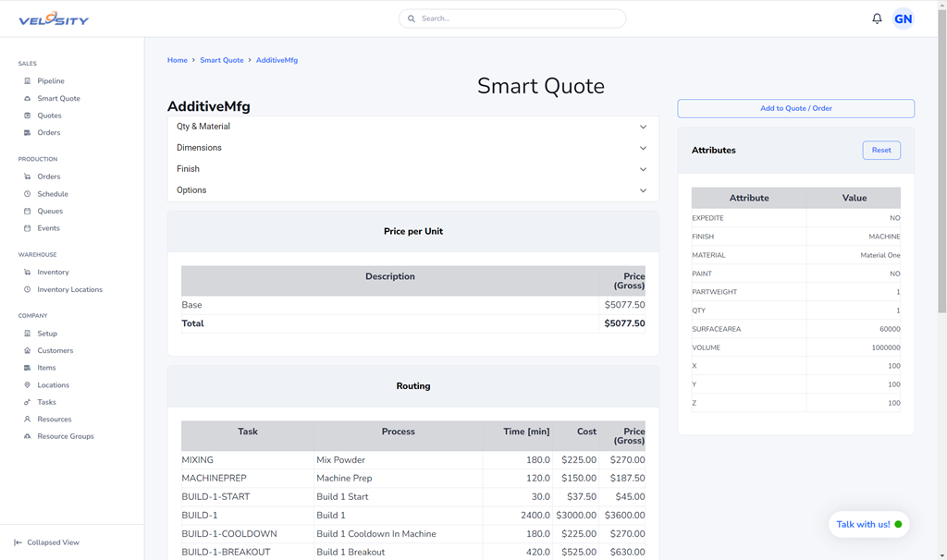Open the GN user avatar menu

[x=903, y=18]
